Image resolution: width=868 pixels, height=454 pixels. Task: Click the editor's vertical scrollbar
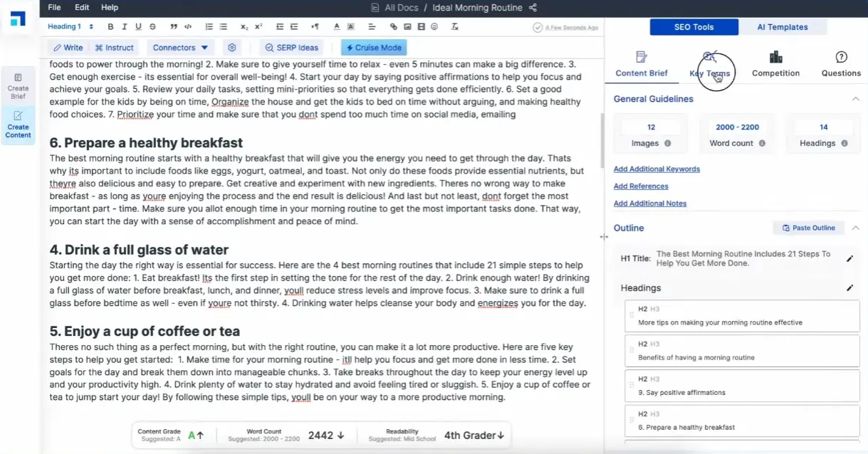point(602,139)
